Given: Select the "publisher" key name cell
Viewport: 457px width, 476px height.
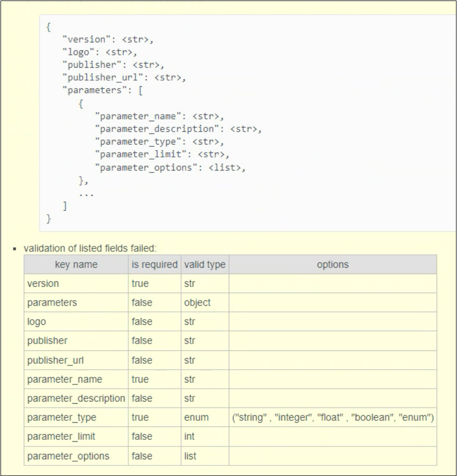Looking at the screenshot, I should (76, 340).
